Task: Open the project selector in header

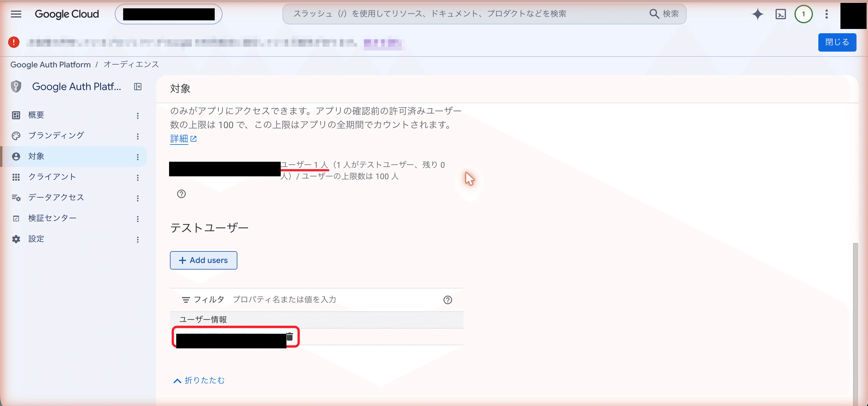Action: pos(168,14)
